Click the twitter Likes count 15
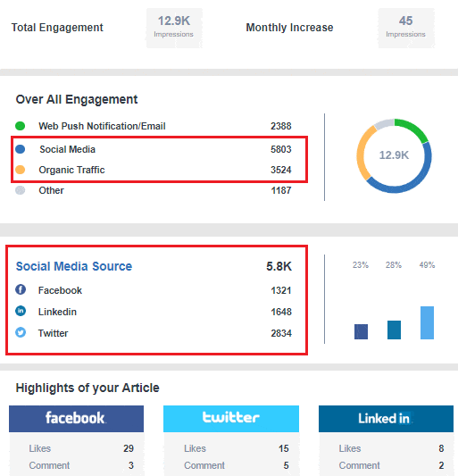Screen dimensions: 458x476 [x=284, y=448]
